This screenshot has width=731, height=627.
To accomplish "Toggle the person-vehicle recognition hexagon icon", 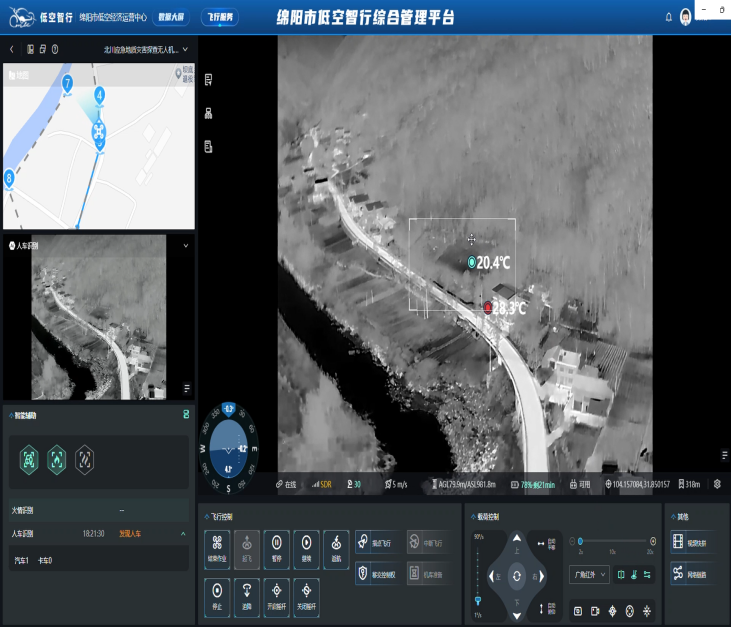I will 29,459.
